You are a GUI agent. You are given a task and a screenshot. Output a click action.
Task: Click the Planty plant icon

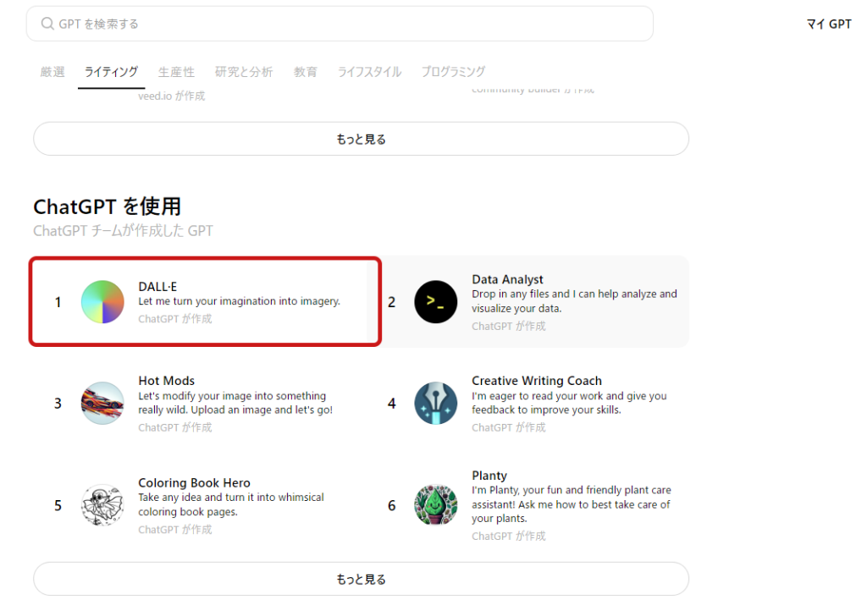[x=436, y=505]
